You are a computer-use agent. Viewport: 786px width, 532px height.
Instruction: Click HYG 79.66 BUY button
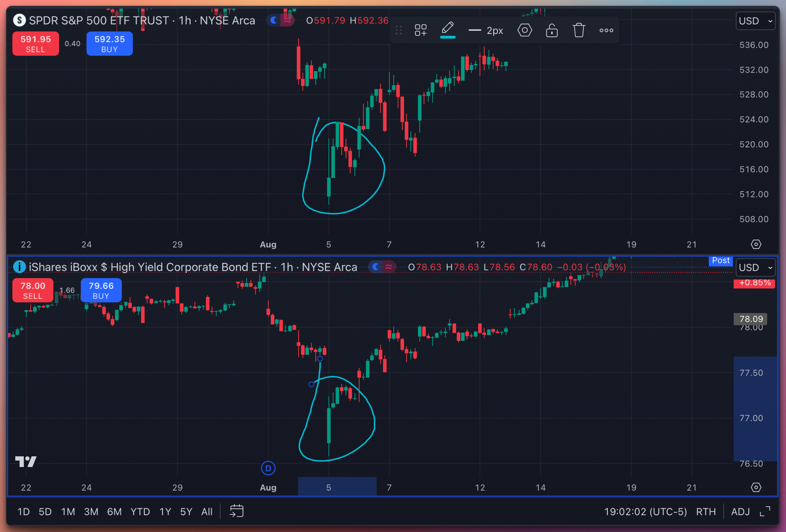tap(101, 290)
